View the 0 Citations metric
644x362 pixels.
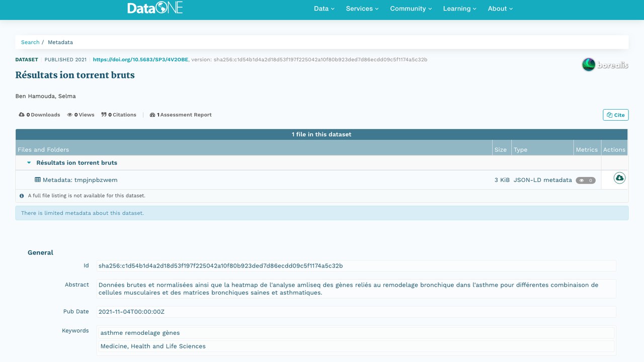119,115
